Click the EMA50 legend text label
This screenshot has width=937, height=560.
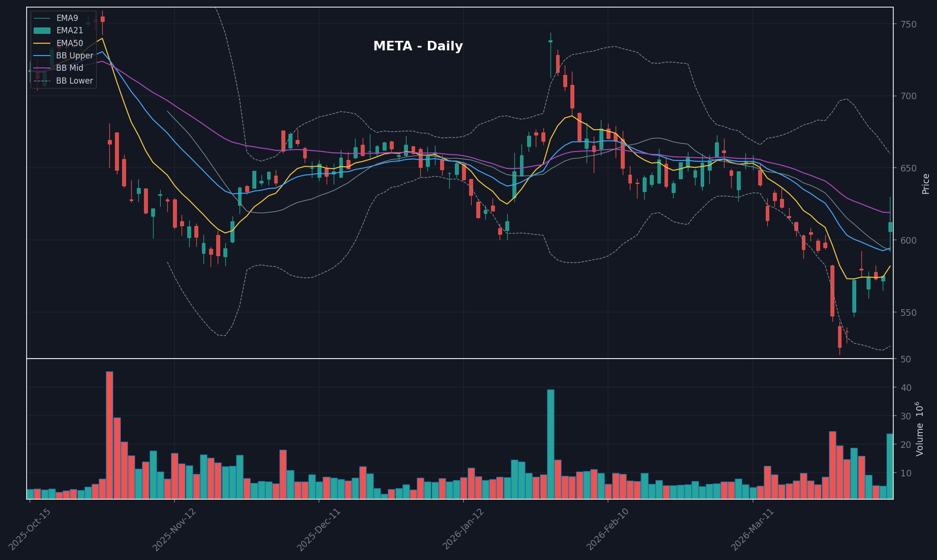pos(69,43)
